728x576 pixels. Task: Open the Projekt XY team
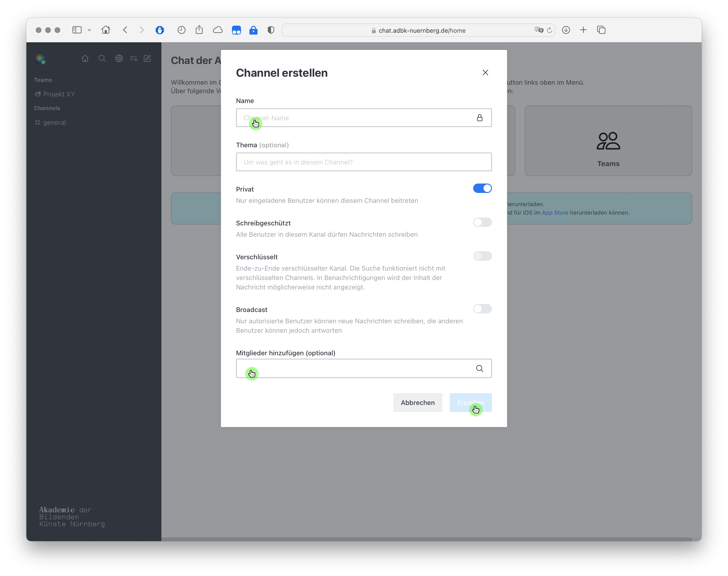pos(94,94)
